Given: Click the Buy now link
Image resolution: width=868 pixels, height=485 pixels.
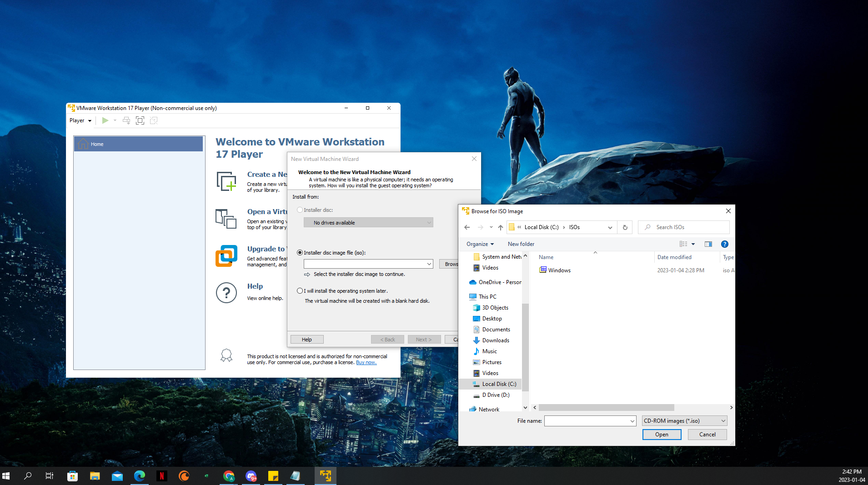Looking at the screenshot, I should (x=366, y=362).
